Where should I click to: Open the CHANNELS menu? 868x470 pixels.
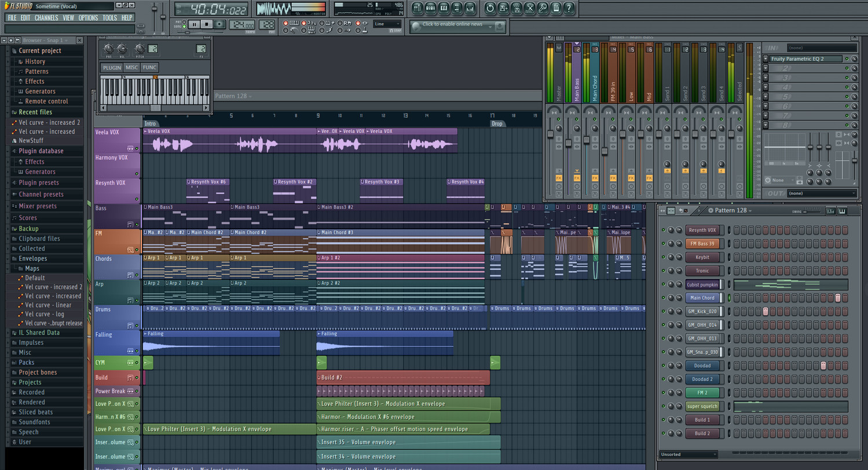point(46,18)
